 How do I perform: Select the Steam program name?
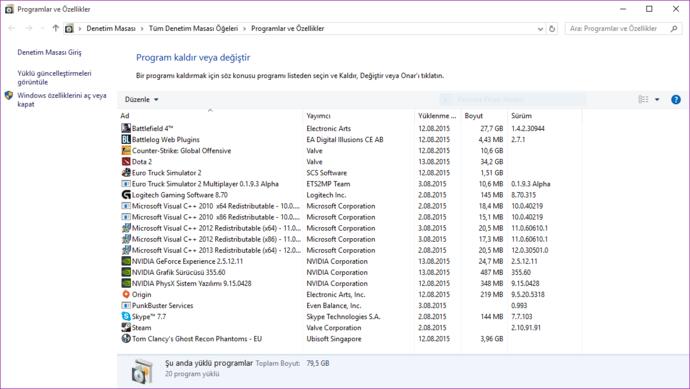click(x=141, y=327)
